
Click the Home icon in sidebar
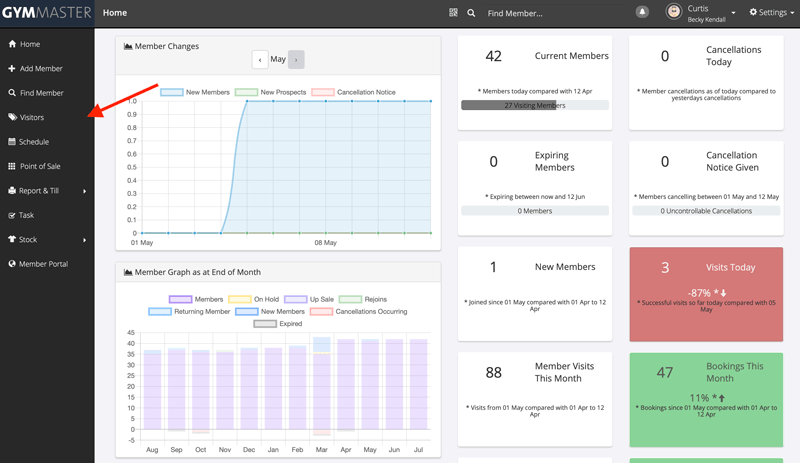pos(12,45)
